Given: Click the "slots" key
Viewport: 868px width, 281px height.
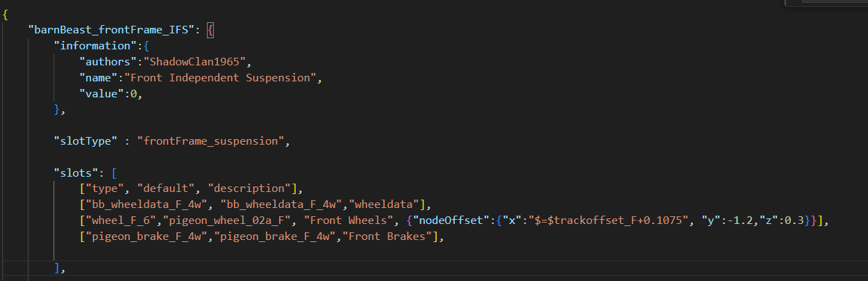Looking at the screenshot, I should 74,173.
